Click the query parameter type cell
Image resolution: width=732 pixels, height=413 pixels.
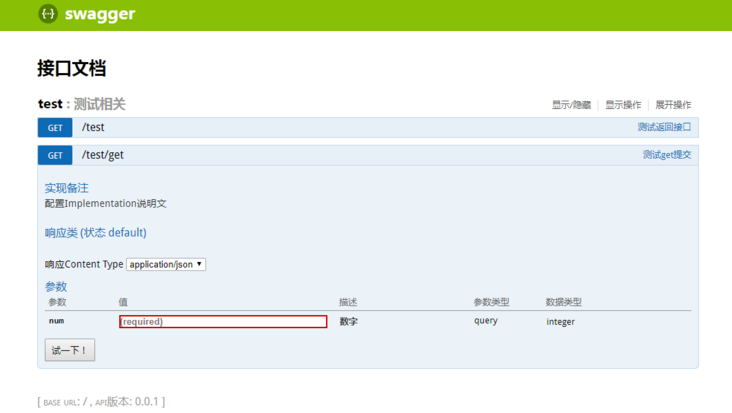486,321
